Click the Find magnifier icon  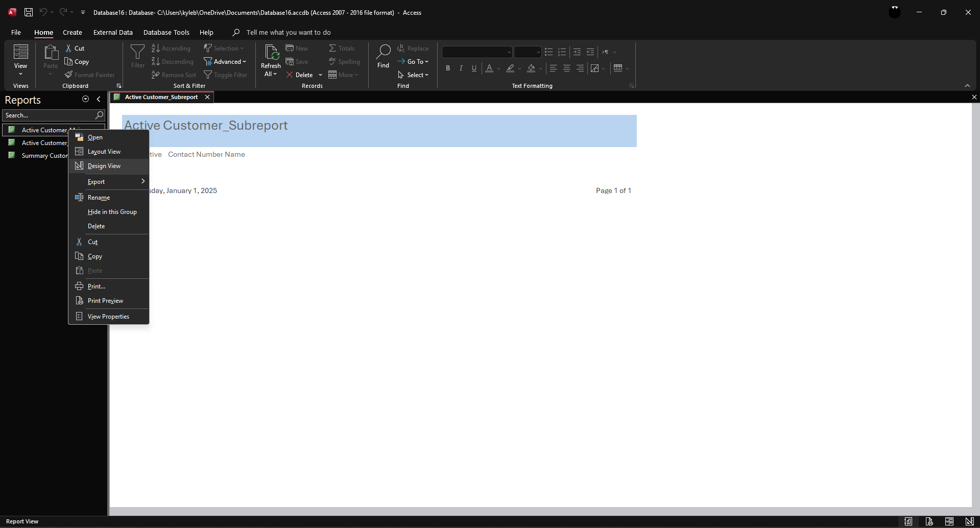pos(383,56)
